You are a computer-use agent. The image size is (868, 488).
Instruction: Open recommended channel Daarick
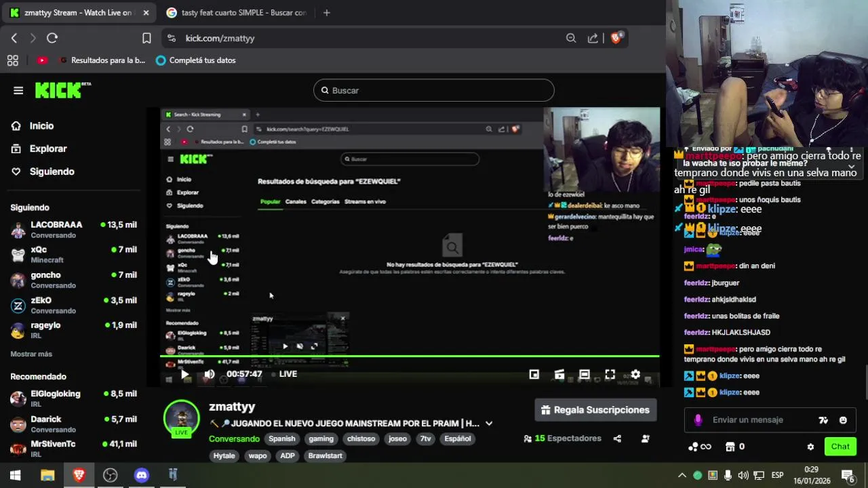pos(73,424)
